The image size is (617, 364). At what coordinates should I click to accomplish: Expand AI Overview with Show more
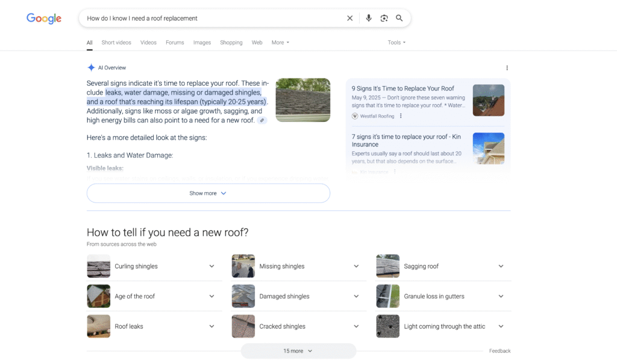[208, 193]
